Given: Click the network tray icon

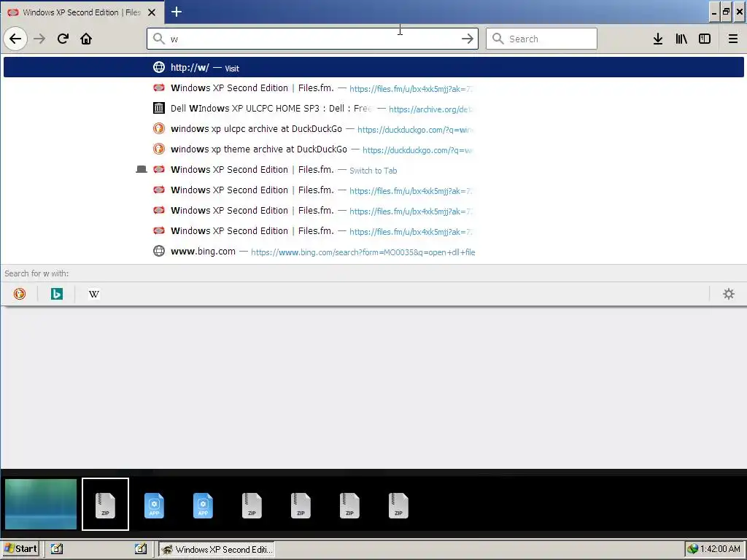Looking at the screenshot, I should coord(692,549).
